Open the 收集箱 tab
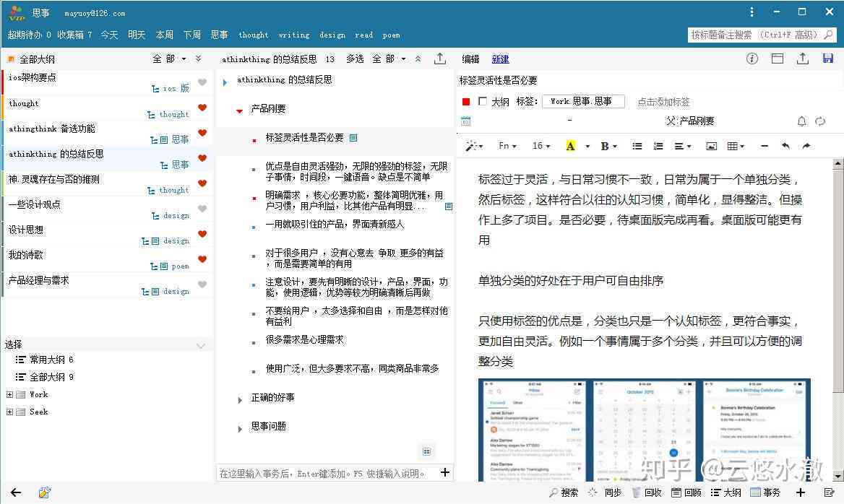This screenshot has height=504, width=844. [x=74, y=35]
